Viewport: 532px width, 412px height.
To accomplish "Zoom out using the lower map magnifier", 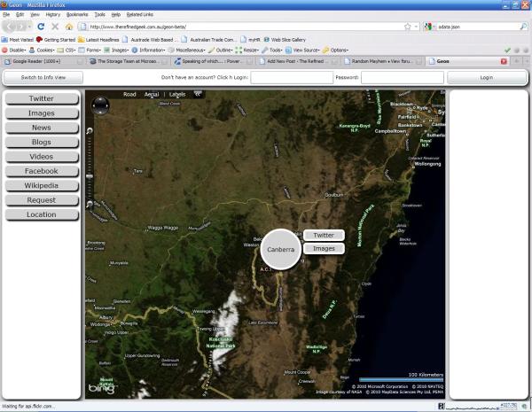I will pyautogui.click(x=90, y=204).
